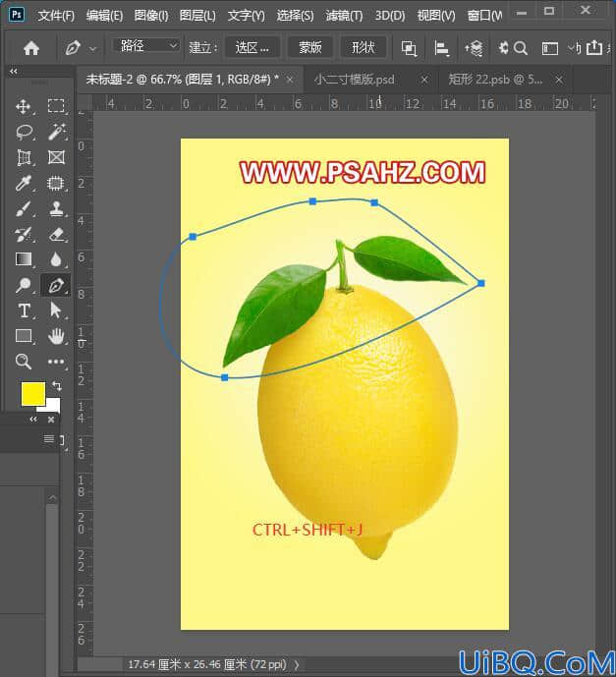Select the Path Selection arrow tool

coord(56,310)
